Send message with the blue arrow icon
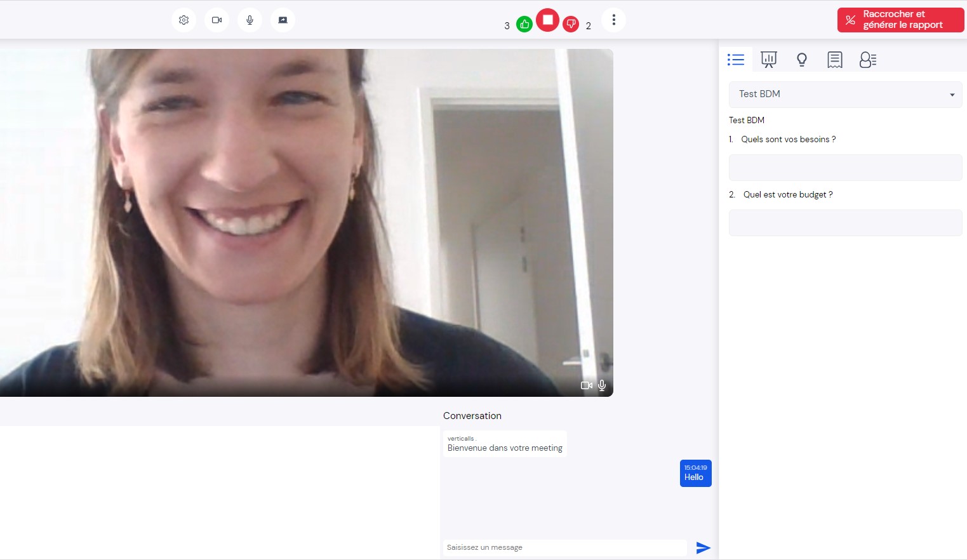This screenshot has width=967, height=560. point(703,547)
